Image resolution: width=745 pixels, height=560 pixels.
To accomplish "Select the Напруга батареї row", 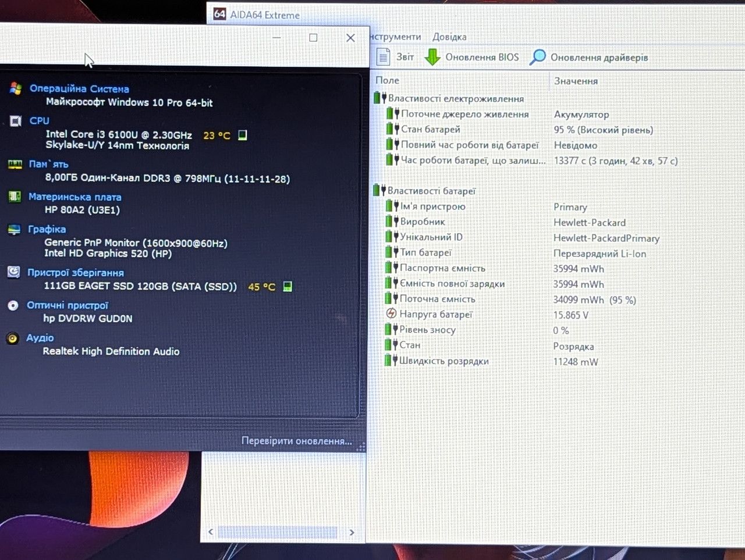I will coord(530,315).
